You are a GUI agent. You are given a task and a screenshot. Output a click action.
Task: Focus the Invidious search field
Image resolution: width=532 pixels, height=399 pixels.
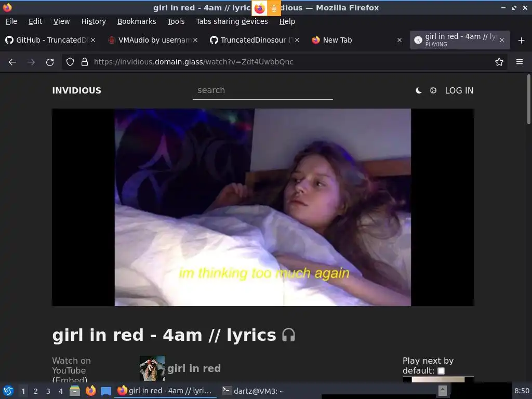coord(262,90)
